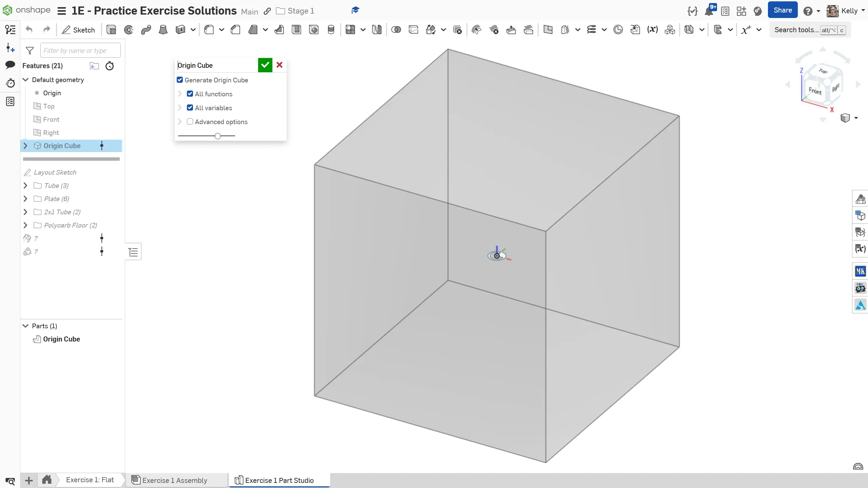Select the Revolve tool icon
868x488 pixels.
[x=129, y=30]
